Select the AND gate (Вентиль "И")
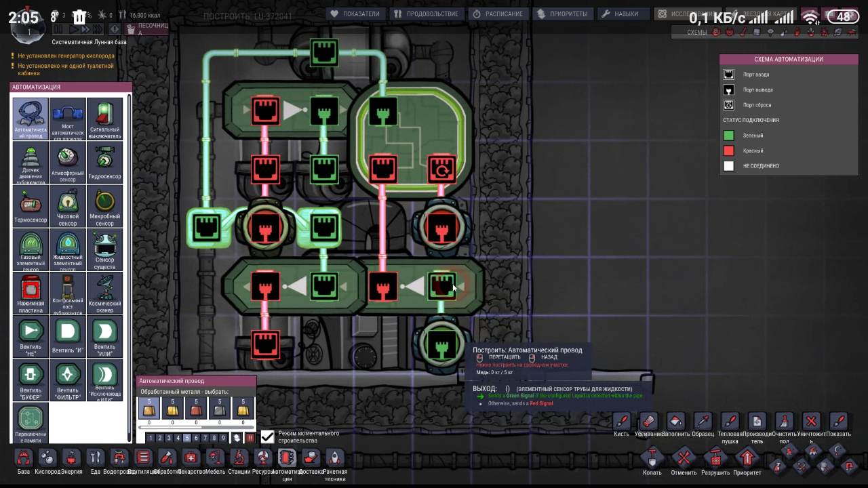This screenshot has width=868, height=488. 68,335
